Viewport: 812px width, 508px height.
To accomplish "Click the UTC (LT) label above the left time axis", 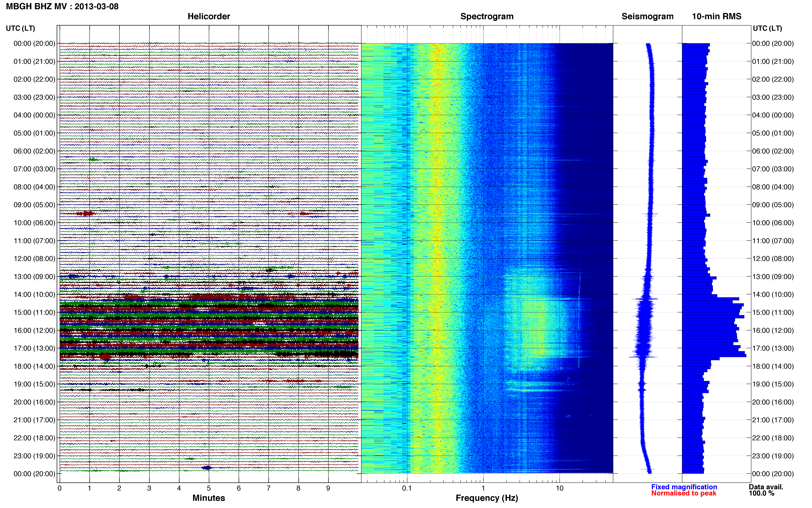I will point(21,28).
